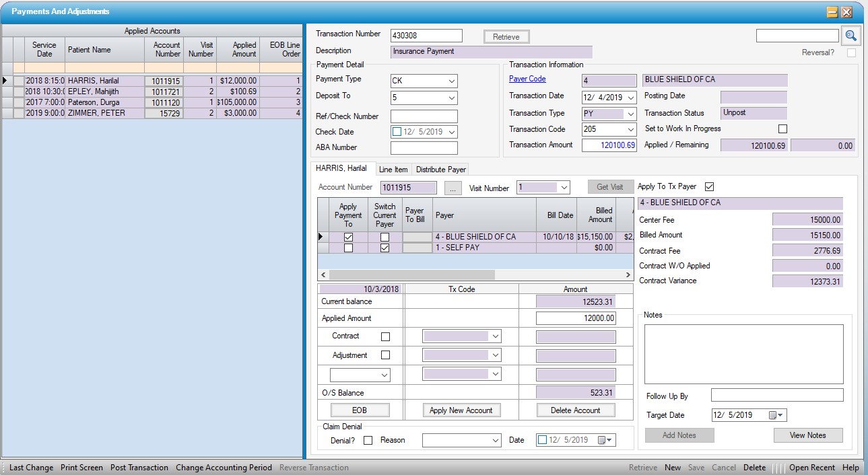Viewport: 868px width, 475px height.
Task: Toggle Set to Work In Progress checkbox
Action: 782,129
